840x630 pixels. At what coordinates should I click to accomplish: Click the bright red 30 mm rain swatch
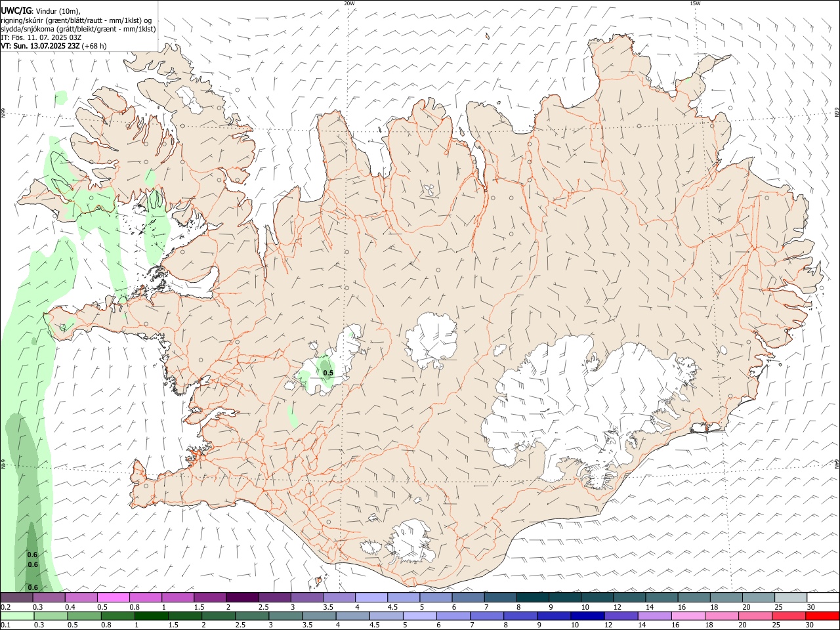click(822, 616)
